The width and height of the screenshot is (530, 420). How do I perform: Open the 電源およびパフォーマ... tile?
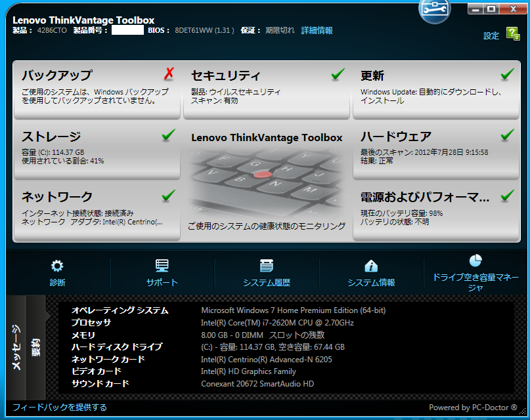[x=436, y=212]
